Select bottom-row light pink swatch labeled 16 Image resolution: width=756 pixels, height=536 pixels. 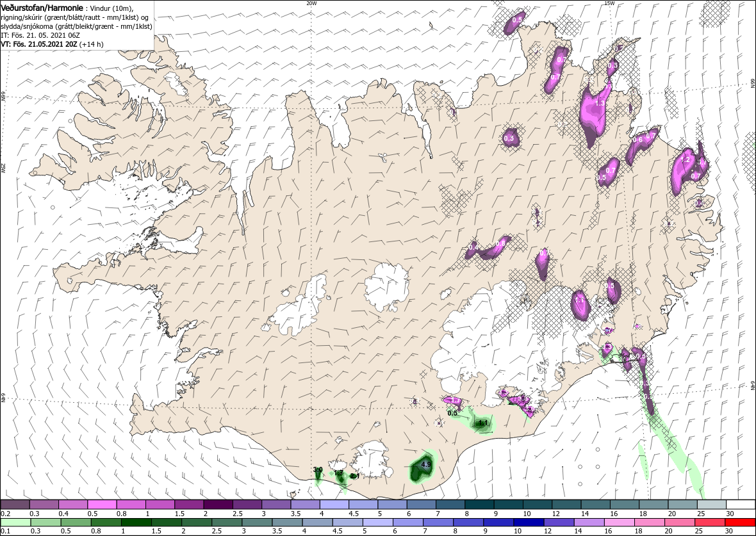tap(620, 523)
